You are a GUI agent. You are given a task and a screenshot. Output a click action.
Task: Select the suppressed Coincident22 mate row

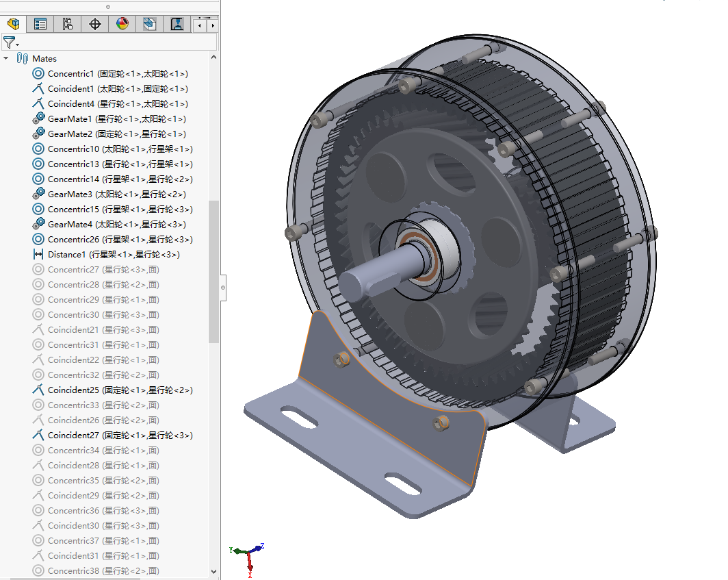pyautogui.click(x=96, y=360)
